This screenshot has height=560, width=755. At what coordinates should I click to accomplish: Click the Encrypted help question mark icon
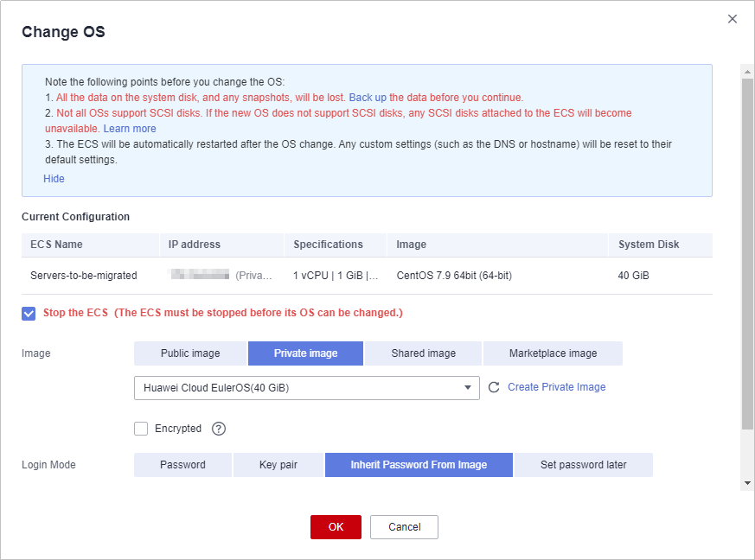tap(219, 429)
